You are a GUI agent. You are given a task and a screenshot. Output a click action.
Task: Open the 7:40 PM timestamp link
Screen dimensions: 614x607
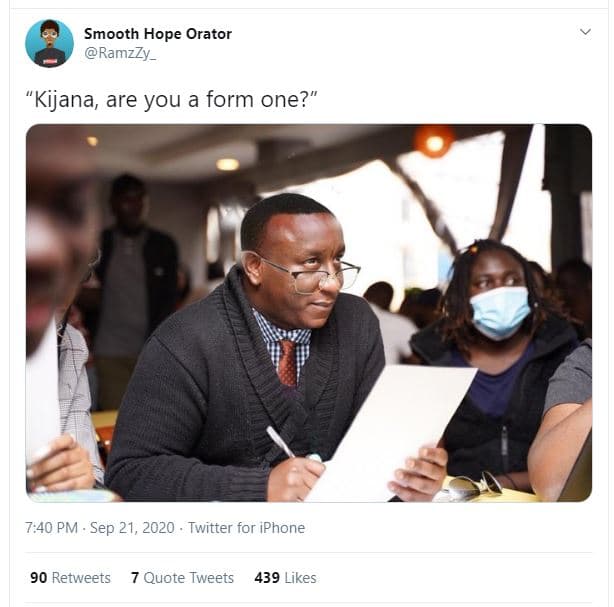point(52,528)
